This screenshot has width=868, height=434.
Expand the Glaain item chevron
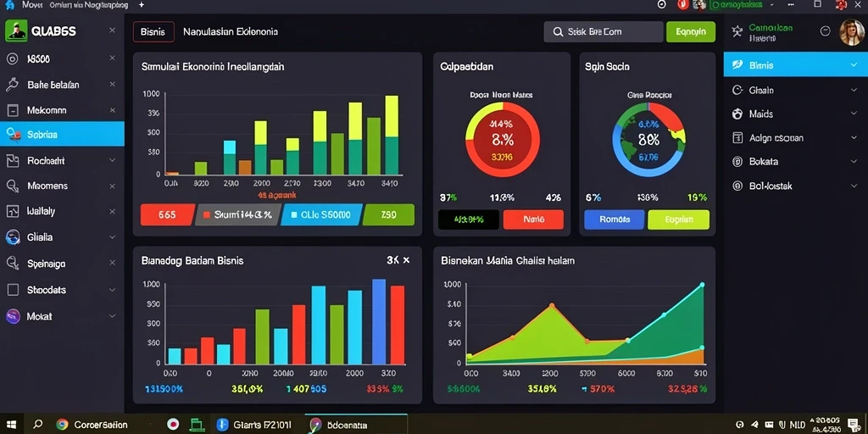pos(853,90)
